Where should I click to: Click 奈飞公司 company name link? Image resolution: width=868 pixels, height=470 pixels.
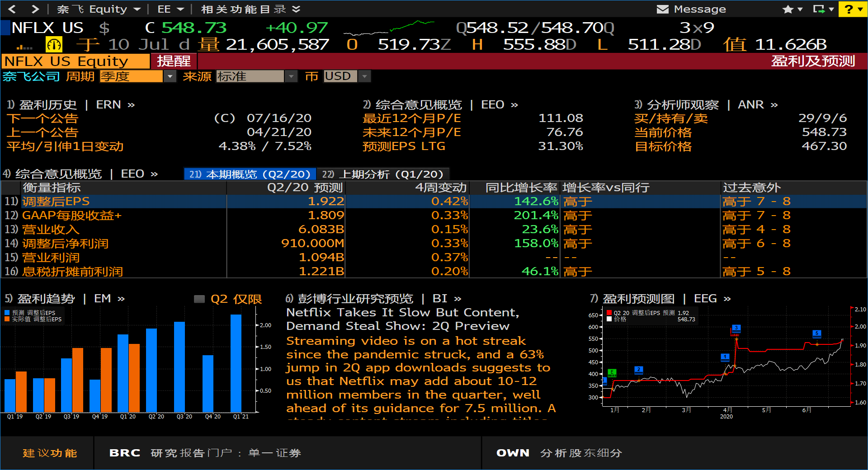tap(31, 76)
